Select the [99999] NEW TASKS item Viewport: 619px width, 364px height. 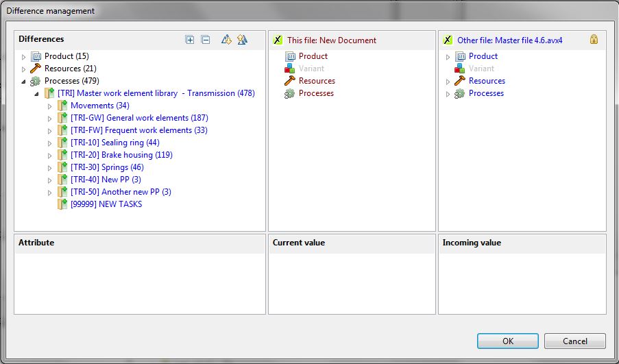(x=106, y=204)
